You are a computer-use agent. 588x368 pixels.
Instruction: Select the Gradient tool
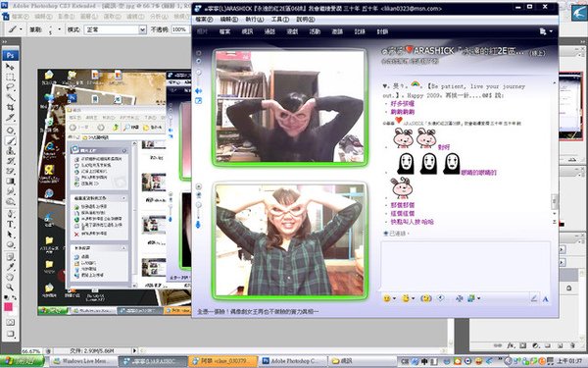[10, 182]
